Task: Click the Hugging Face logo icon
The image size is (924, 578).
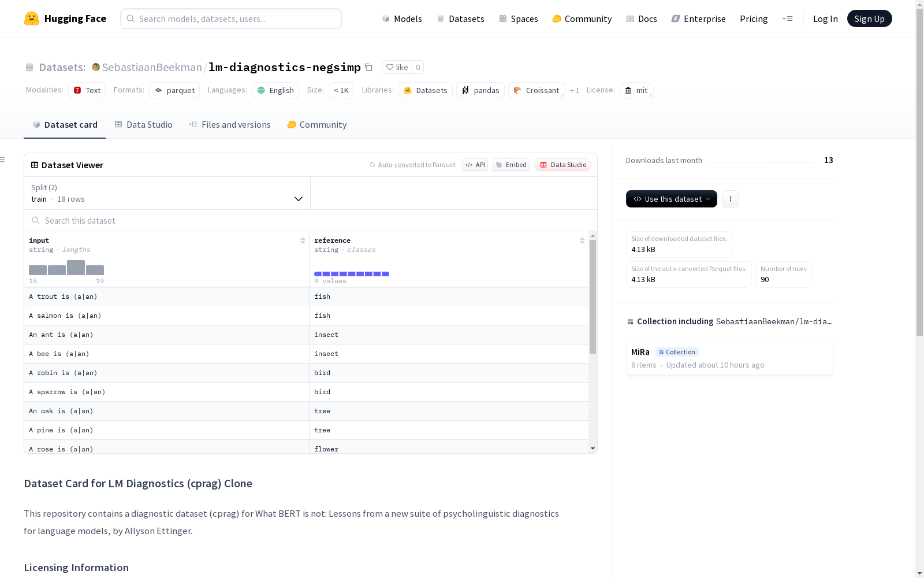Action: pyautogui.click(x=32, y=18)
